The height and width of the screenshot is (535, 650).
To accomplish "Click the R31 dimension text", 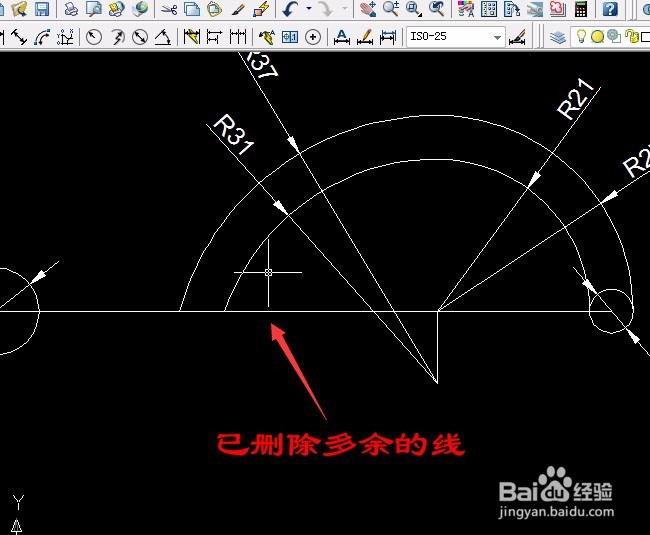I will (233, 134).
